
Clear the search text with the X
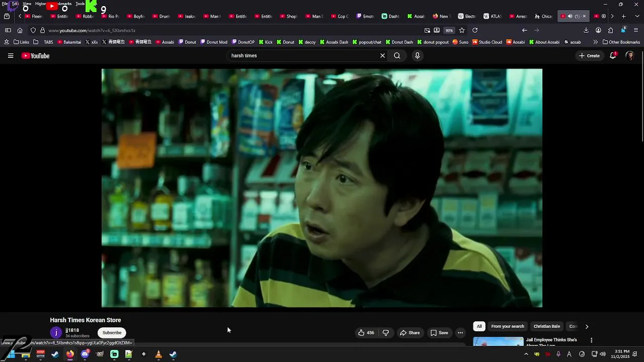click(x=382, y=56)
